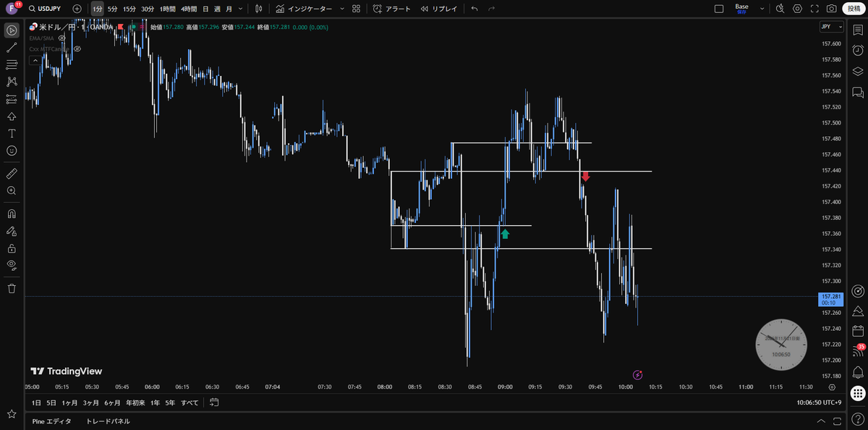Open the indicator templates grid icon
The height and width of the screenshot is (430, 868).
click(356, 9)
